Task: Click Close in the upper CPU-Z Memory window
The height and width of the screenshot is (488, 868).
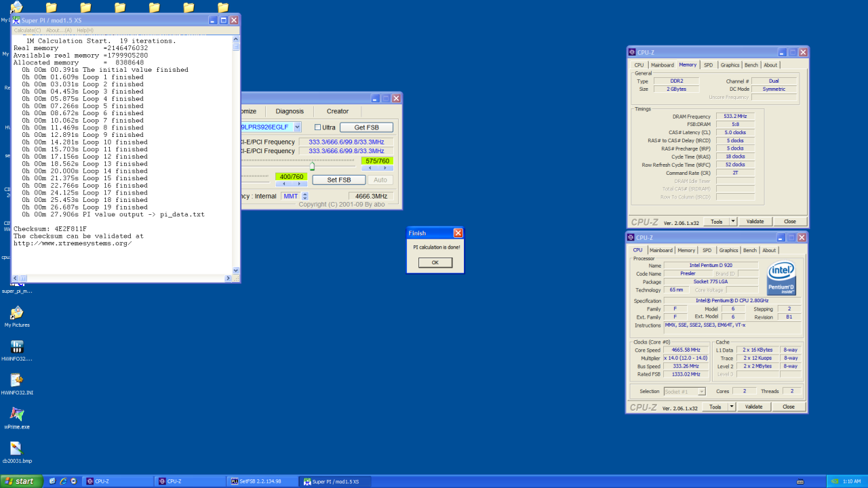Action: (x=790, y=222)
